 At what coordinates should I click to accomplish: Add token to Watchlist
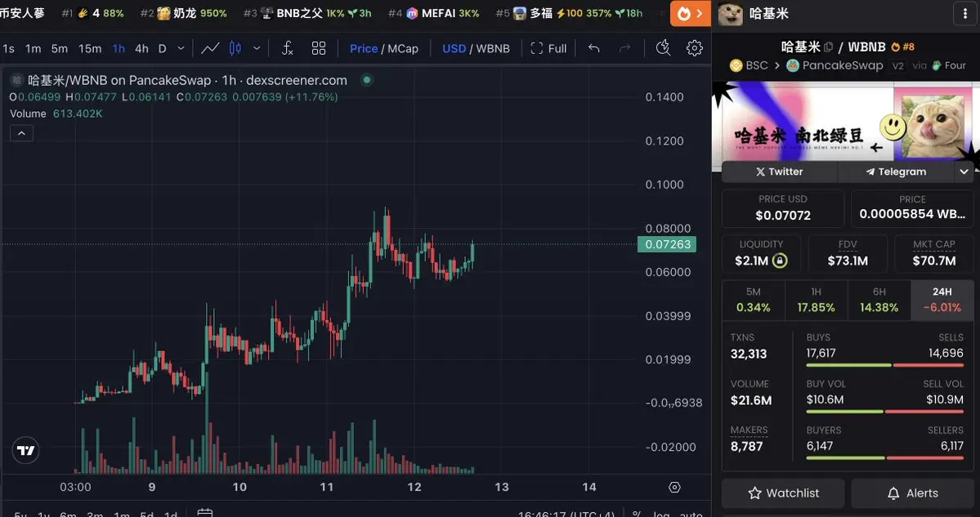click(x=783, y=493)
